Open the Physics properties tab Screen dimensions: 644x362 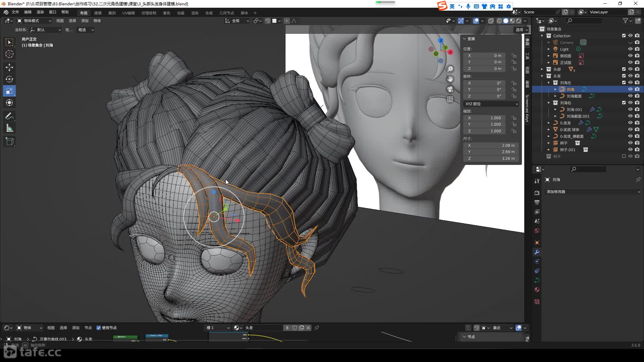[x=537, y=261]
